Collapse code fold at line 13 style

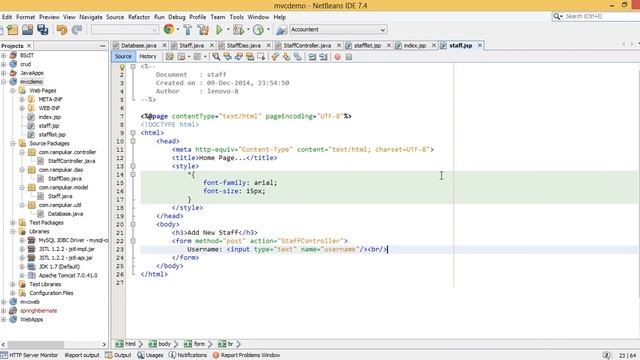coord(133,166)
